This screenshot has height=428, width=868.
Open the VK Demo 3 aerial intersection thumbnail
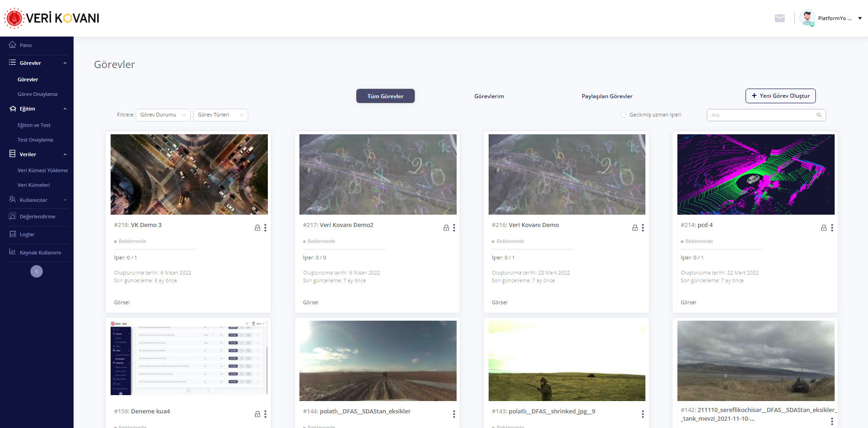(x=189, y=174)
